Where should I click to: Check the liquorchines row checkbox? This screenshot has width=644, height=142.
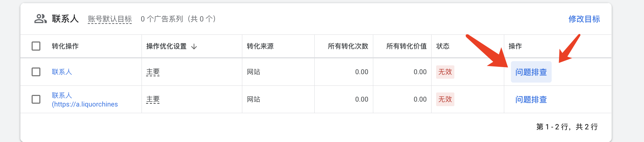pos(36,99)
